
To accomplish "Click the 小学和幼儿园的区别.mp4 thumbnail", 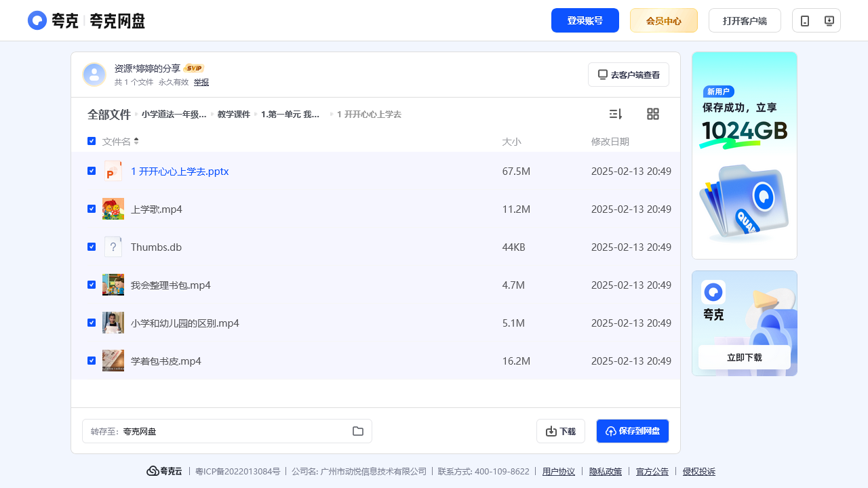I will pos(113,323).
